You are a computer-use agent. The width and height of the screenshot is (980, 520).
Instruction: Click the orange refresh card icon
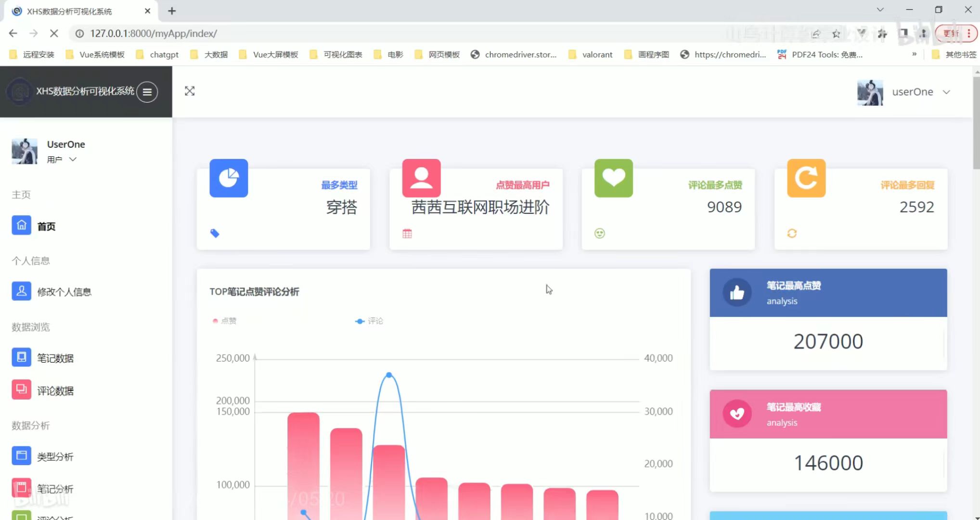pyautogui.click(x=806, y=178)
